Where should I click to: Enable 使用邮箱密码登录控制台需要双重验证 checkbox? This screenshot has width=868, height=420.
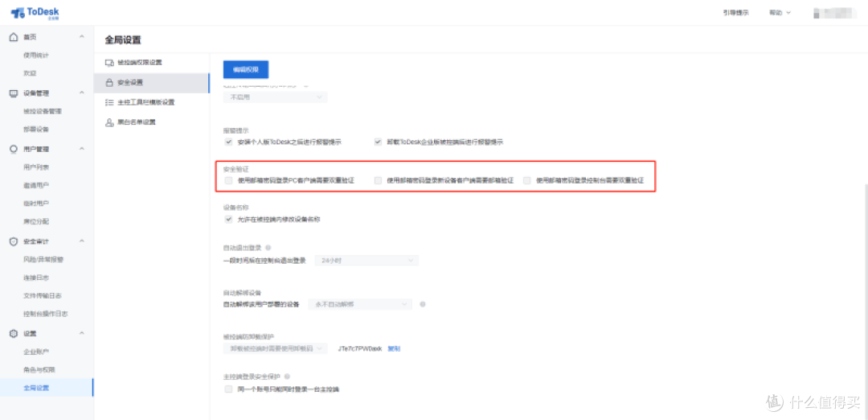[527, 181]
